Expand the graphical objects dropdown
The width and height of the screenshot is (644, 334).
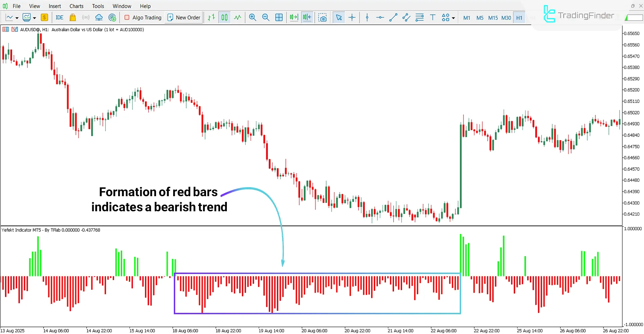(453, 17)
